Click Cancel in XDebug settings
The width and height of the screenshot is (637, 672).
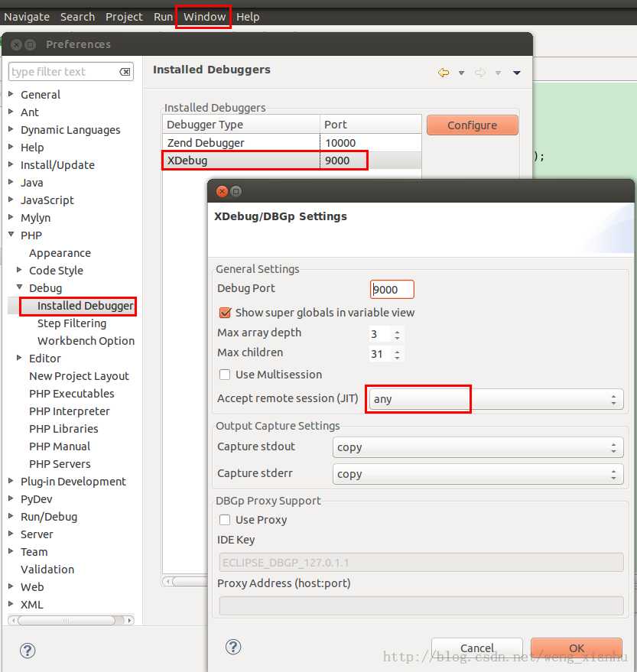[477, 648]
